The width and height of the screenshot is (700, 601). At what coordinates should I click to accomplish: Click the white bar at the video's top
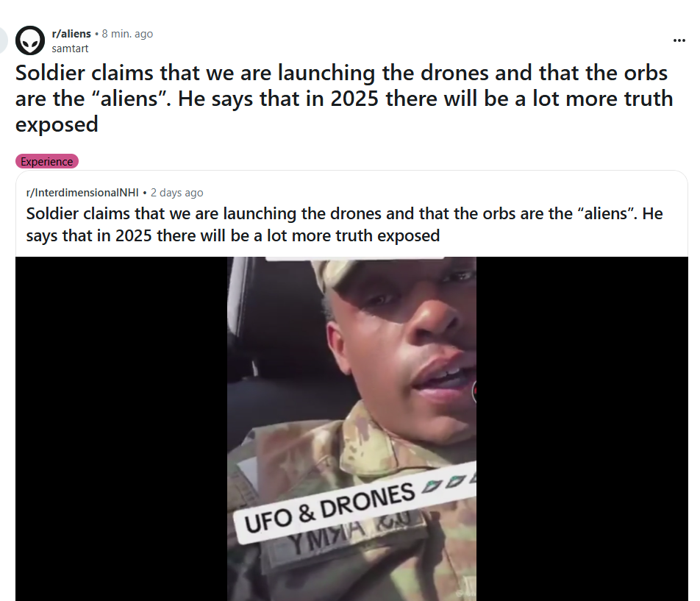355,258
